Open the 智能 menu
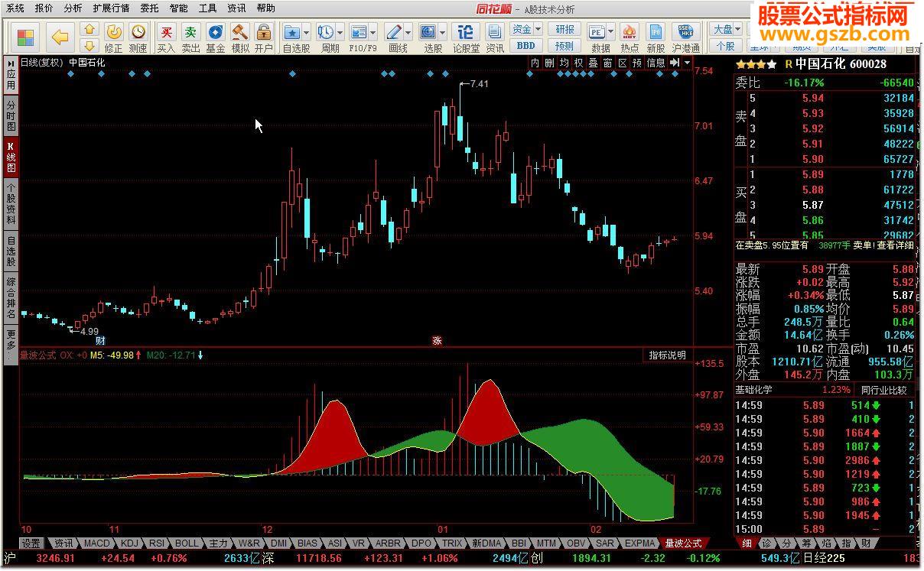This screenshot has height=571, width=924. [x=178, y=8]
